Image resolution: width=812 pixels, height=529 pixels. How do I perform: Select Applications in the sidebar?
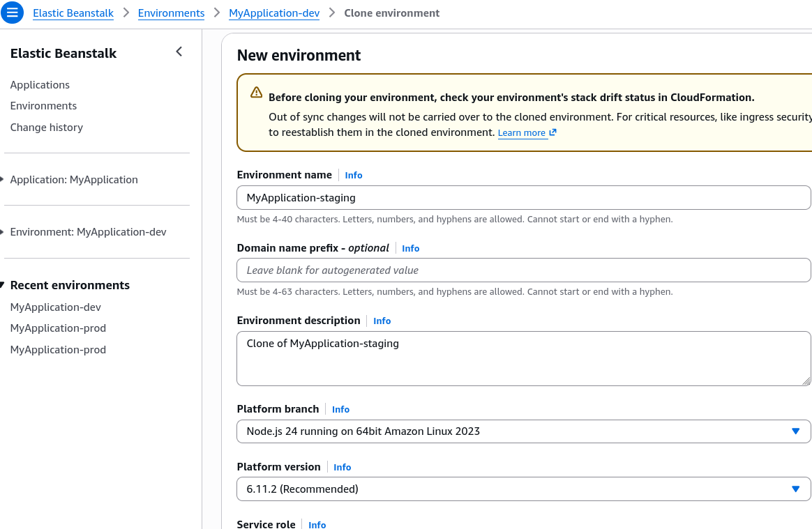pos(40,85)
